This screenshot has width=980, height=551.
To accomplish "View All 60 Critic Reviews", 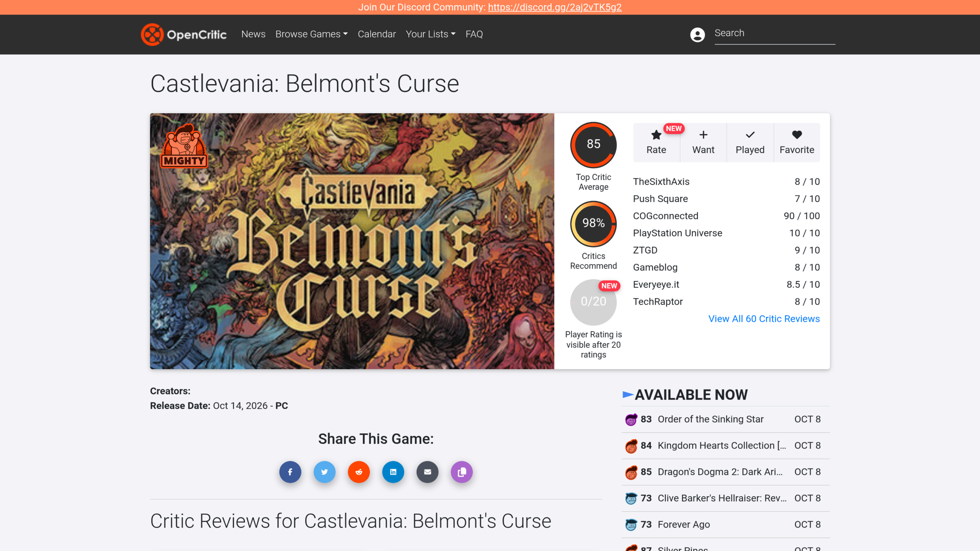I will 764,319.
